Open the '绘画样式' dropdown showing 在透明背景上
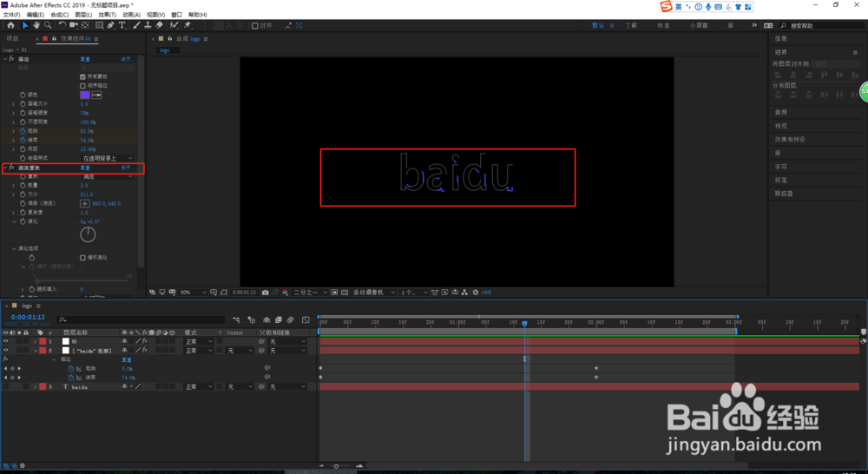This screenshot has width=868, height=474. [108, 158]
